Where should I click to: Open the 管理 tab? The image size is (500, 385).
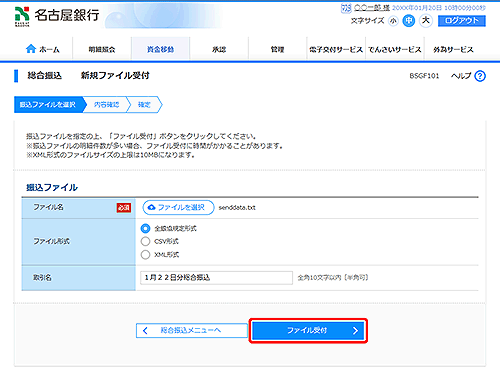pyautogui.click(x=278, y=49)
